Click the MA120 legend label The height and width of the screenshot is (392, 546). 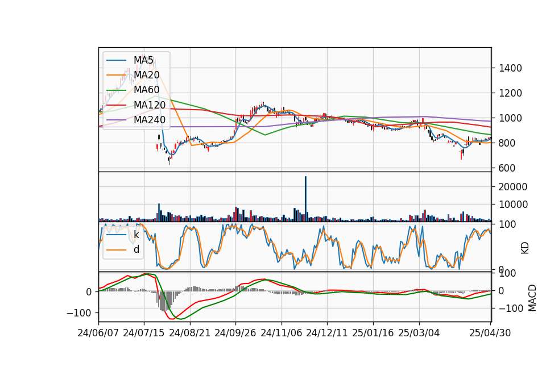click(150, 105)
